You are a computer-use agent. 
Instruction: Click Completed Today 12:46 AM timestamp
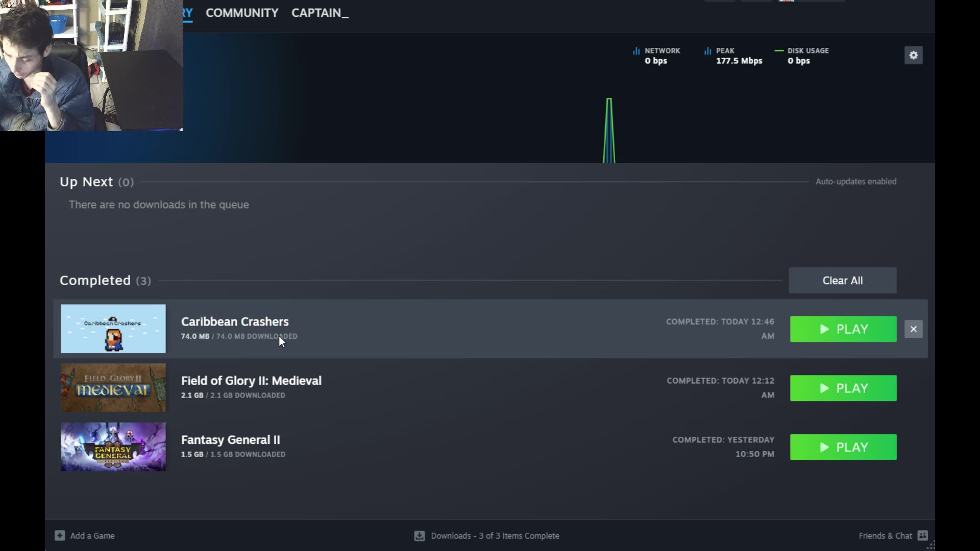click(x=720, y=329)
